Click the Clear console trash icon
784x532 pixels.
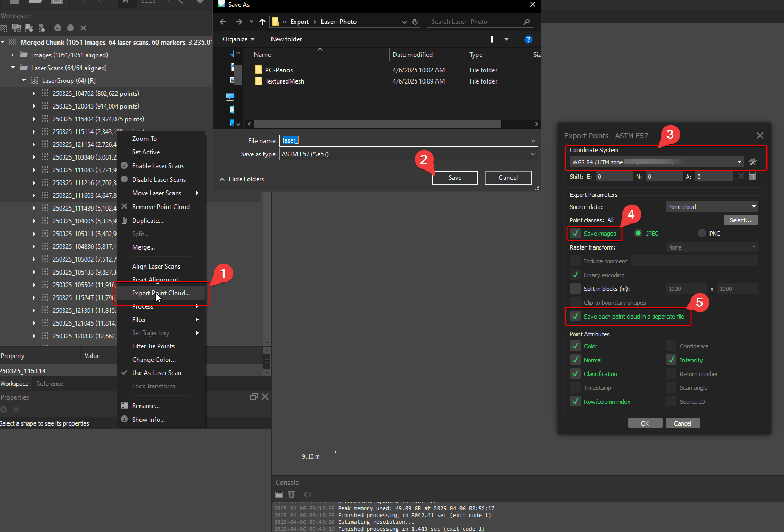coord(291,494)
